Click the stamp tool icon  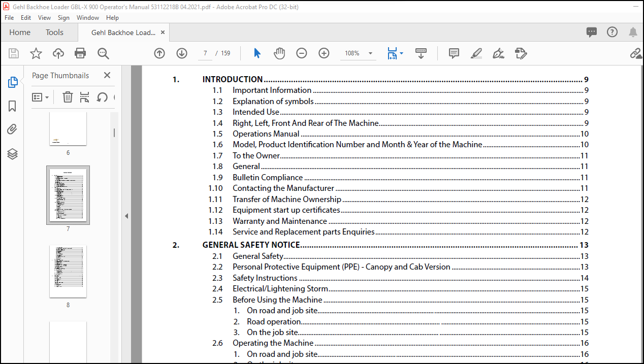[x=521, y=53]
